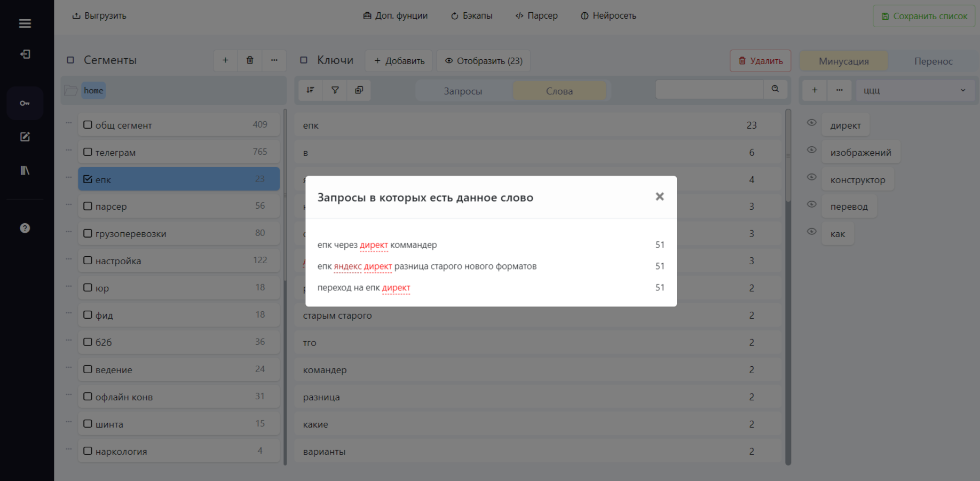Toggle the select-all Ключи checkbox
The height and width of the screenshot is (481, 980).
pos(304,60)
